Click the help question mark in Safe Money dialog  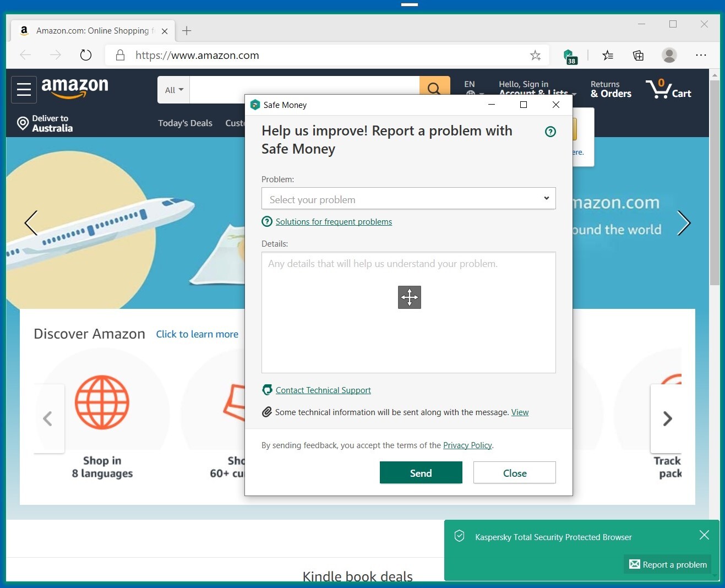(550, 132)
